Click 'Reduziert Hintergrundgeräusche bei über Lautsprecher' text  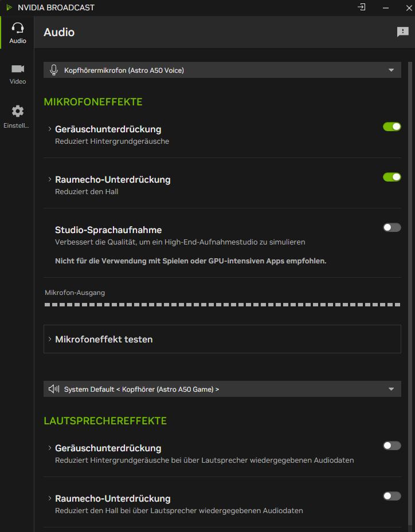point(205,460)
